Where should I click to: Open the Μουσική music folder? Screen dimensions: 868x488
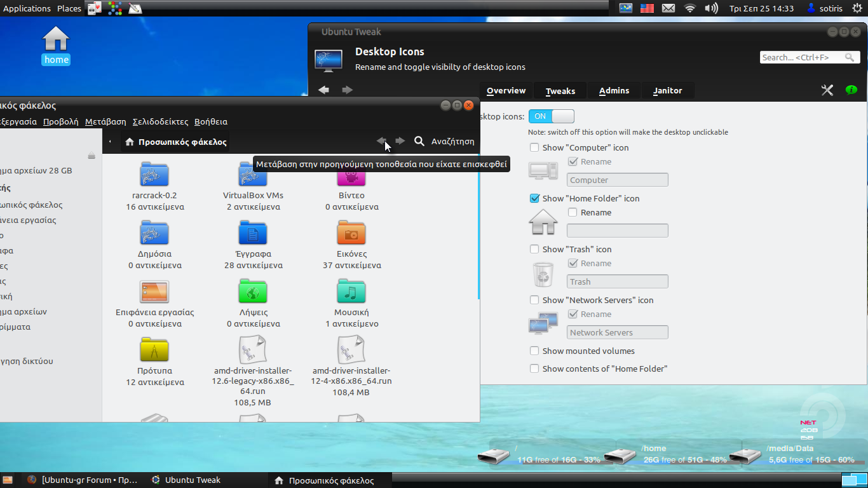click(x=351, y=293)
